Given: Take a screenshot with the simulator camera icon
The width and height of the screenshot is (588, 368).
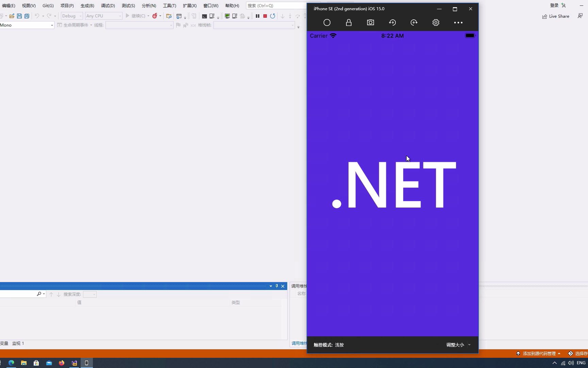Looking at the screenshot, I should tap(370, 22).
